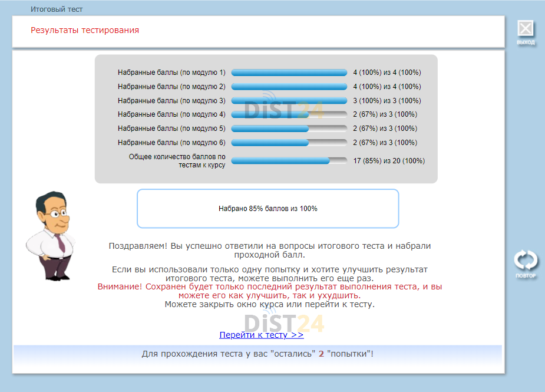This screenshot has width=545, height=392.
Task: Click the cartoon teacher mascot image
Action: pyautogui.click(x=48, y=235)
